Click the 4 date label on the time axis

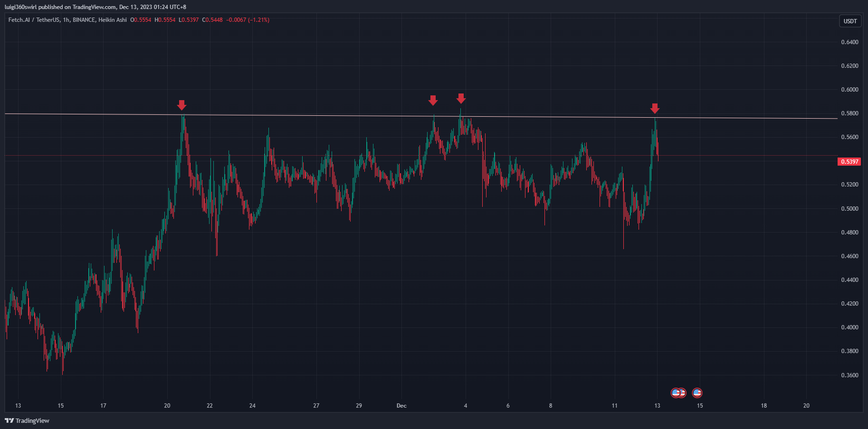coord(466,406)
